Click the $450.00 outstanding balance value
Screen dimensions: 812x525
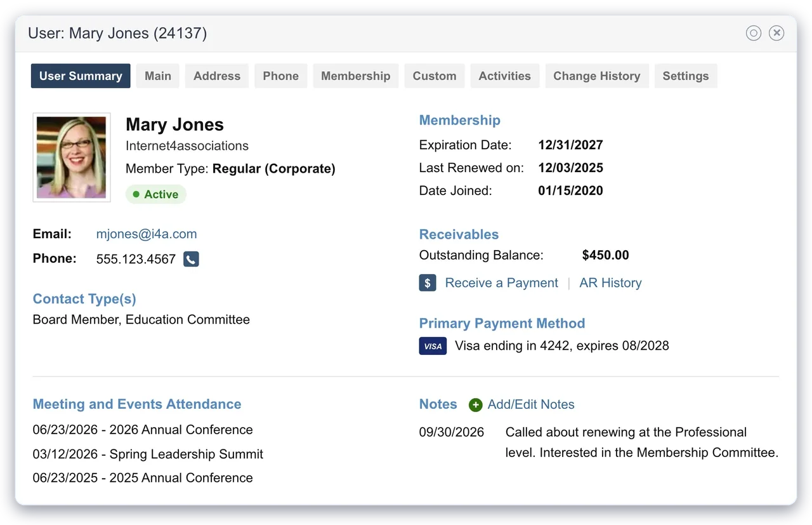pyautogui.click(x=606, y=255)
